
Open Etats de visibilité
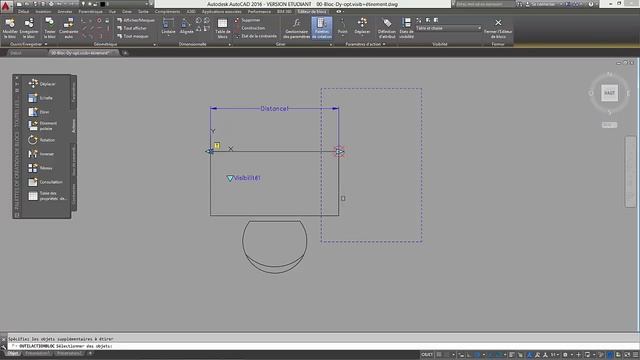[x=406, y=28]
